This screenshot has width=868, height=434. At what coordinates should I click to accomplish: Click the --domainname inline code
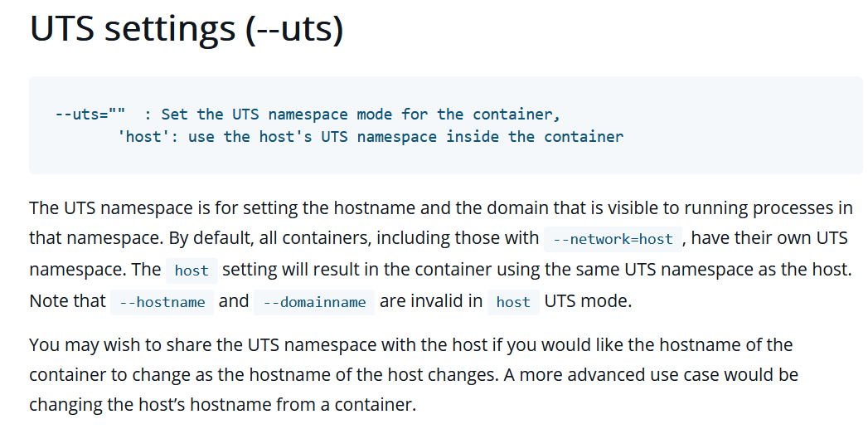tap(314, 302)
